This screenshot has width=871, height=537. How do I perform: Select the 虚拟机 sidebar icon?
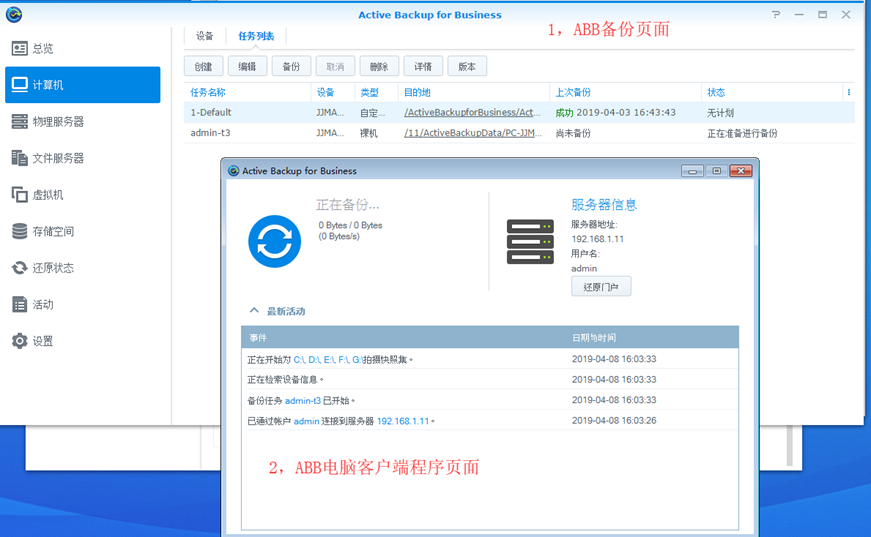[x=19, y=195]
